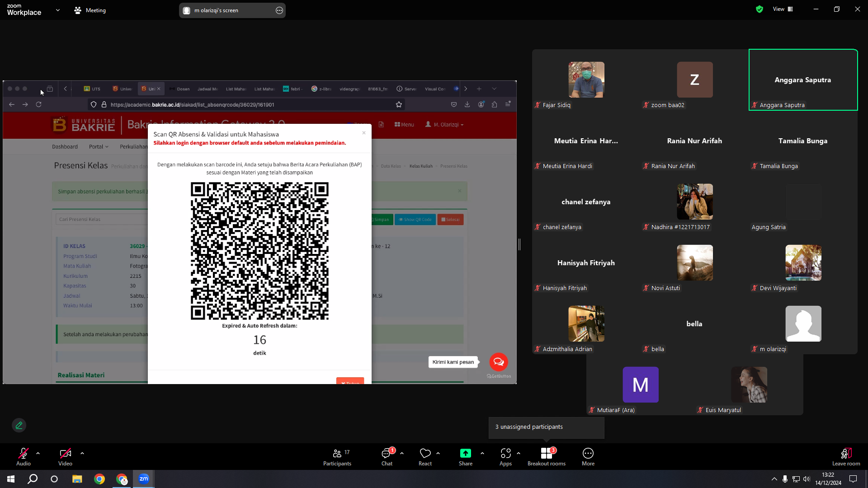The width and height of the screenshot is (868, 488).
Task: Start sharing with the green Share button
Action: pyautogui.click(x=466, y=456)
